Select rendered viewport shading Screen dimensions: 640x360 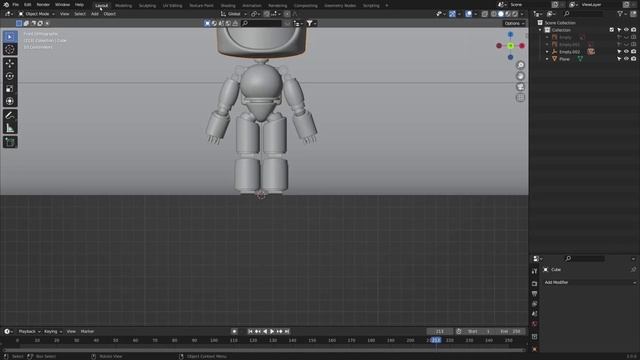pos(515,14)
